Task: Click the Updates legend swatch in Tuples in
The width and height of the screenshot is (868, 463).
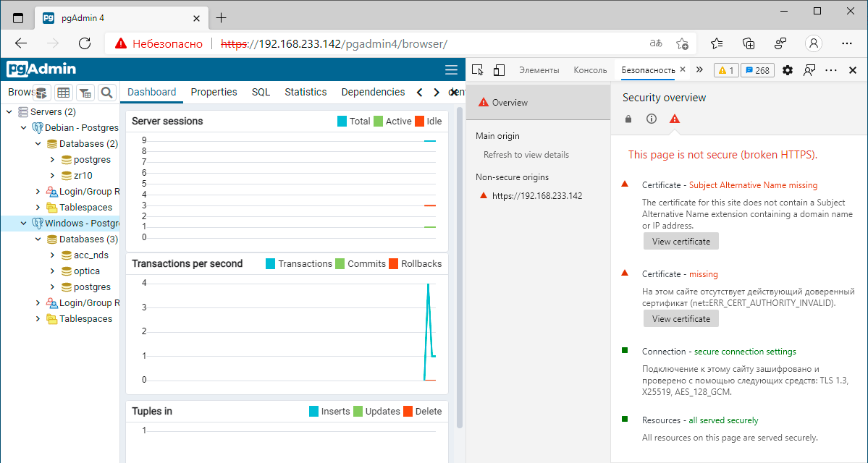Action: 358,412
